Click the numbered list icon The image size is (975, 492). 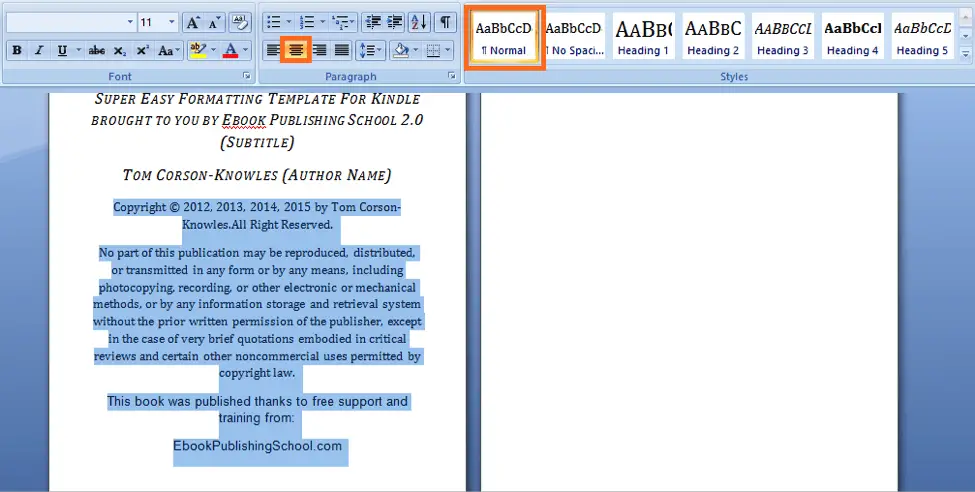[307, 23]
